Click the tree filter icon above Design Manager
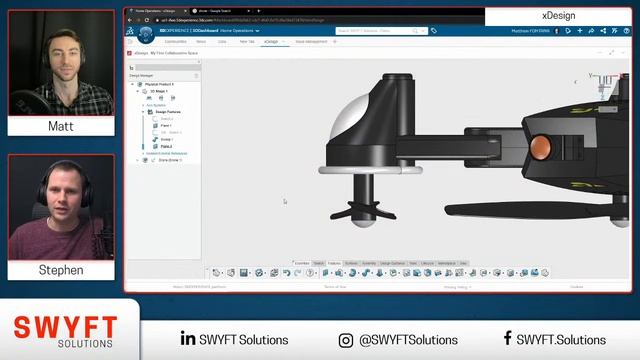The image size is (640, 360). (131, 68)
